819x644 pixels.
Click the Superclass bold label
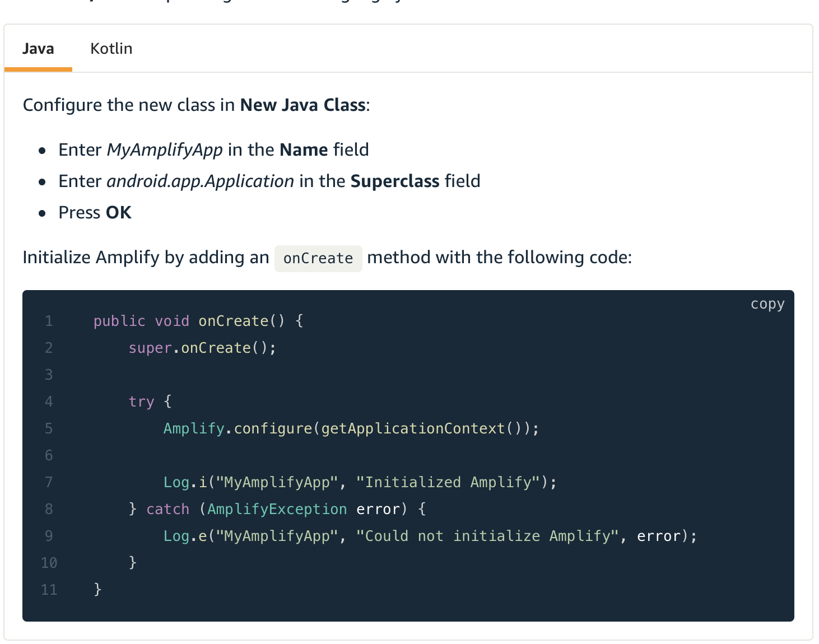click(x=394, y=181)
